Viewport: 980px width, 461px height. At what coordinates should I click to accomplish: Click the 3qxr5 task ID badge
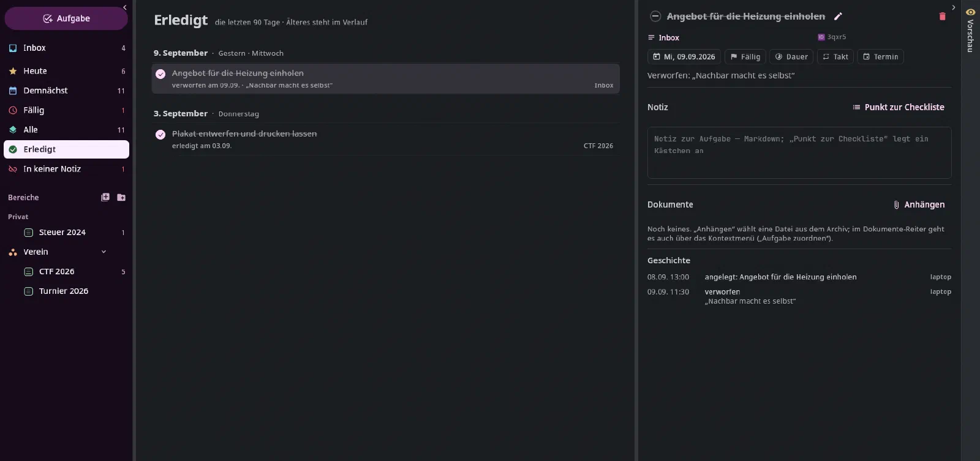click(x=832, y=37)
